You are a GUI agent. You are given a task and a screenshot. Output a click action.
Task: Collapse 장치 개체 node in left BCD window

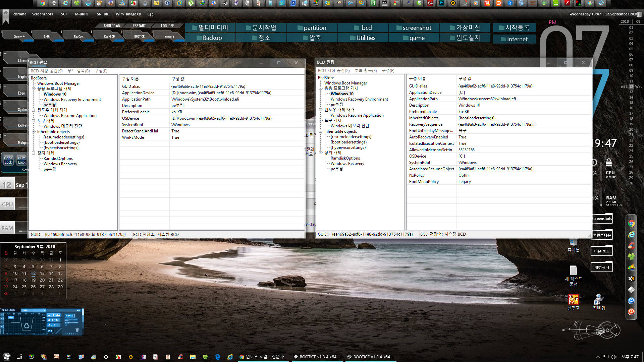pos(34,153)
